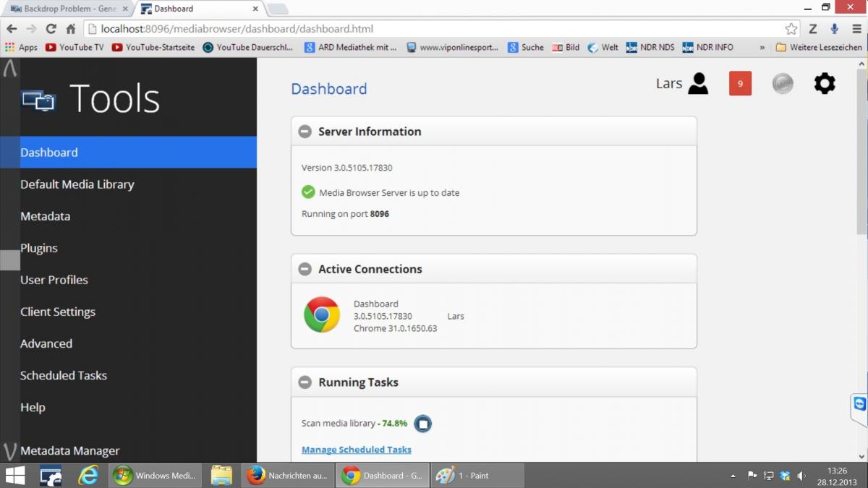
Task: Click the grey supporter badge icon
Action: [x=783, y=84]
